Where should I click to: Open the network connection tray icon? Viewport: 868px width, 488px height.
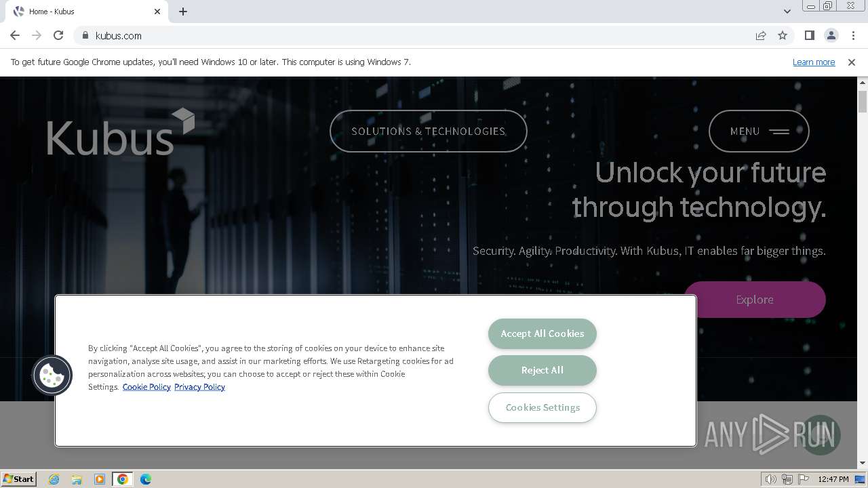pyautogui.click(x=787, y=479)
